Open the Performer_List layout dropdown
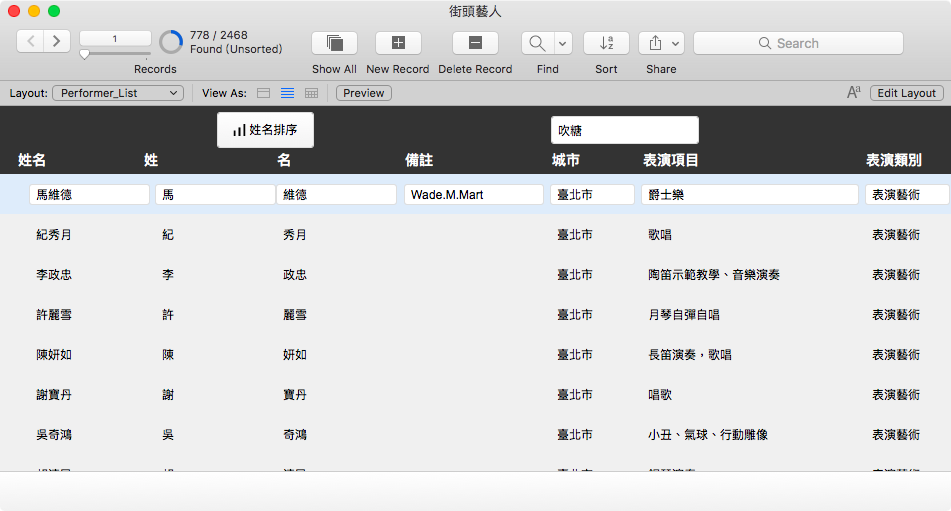Image resolution: width=951 pixels, height=511 pixels. click(x=118, y=93)
